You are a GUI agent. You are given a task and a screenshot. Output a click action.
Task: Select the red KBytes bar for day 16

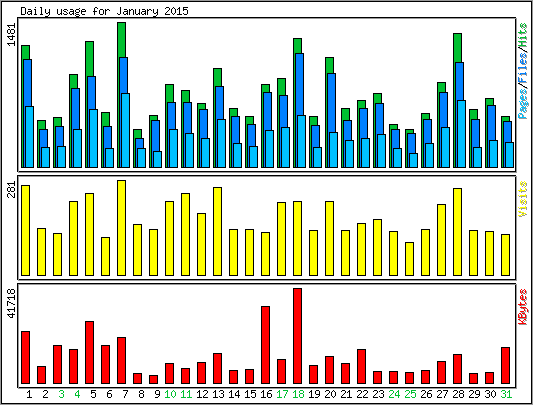coord(265,345)
